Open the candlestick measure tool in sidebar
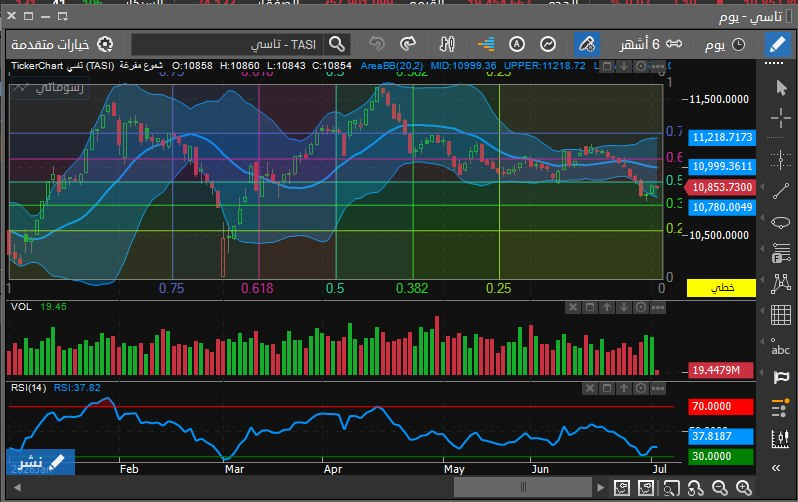Screen dimensions: 798x502 780,438
